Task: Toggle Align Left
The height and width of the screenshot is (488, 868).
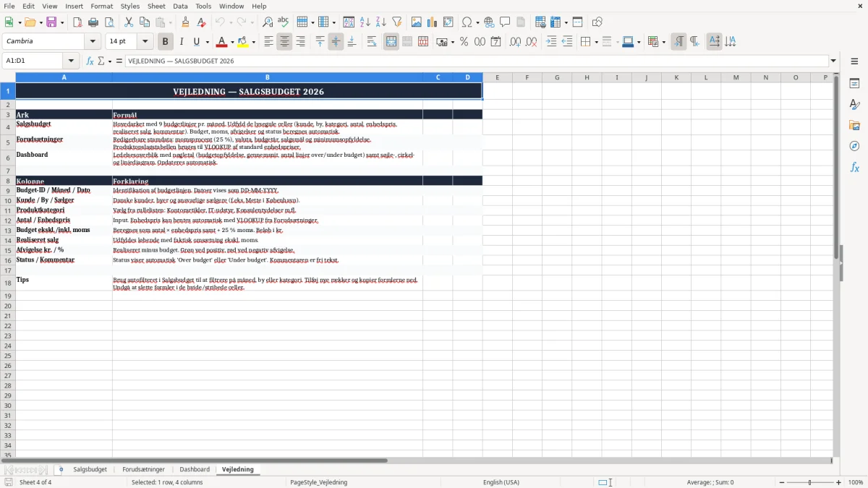Action: [x=268, y=42]
